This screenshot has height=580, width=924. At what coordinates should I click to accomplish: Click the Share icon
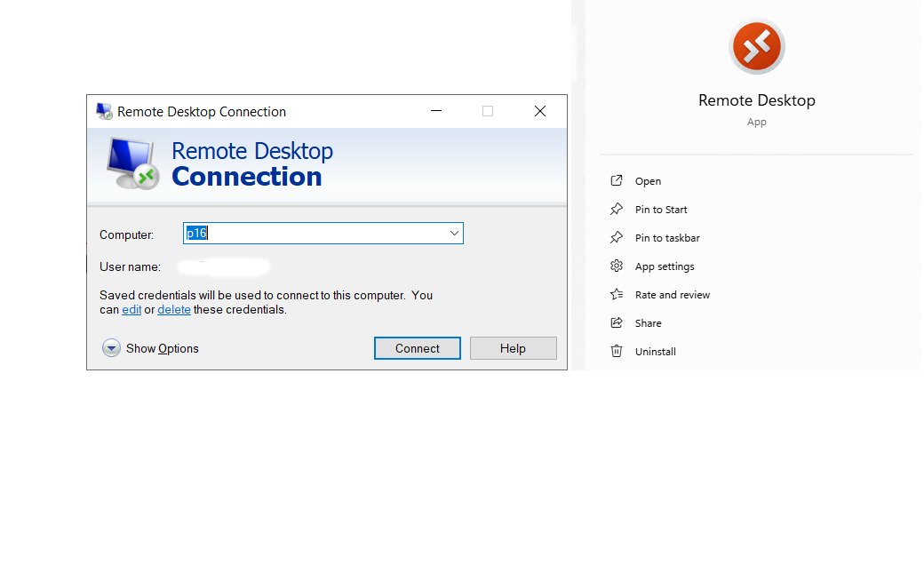615,322
